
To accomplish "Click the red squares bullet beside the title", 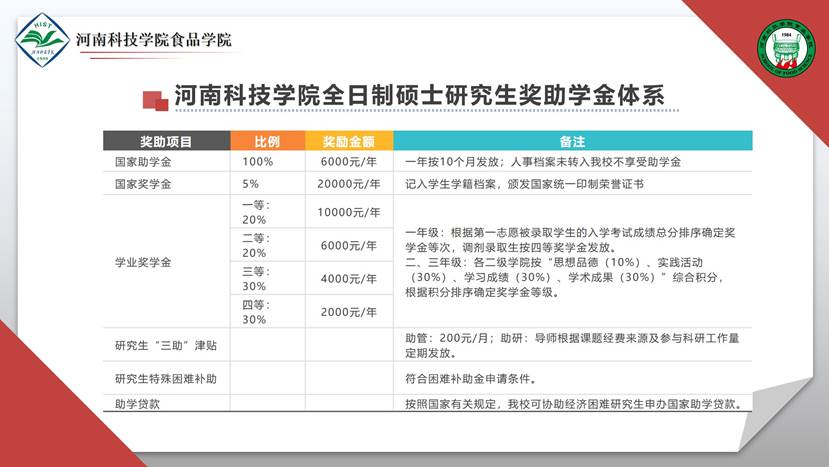I will [x=155, y=100].
